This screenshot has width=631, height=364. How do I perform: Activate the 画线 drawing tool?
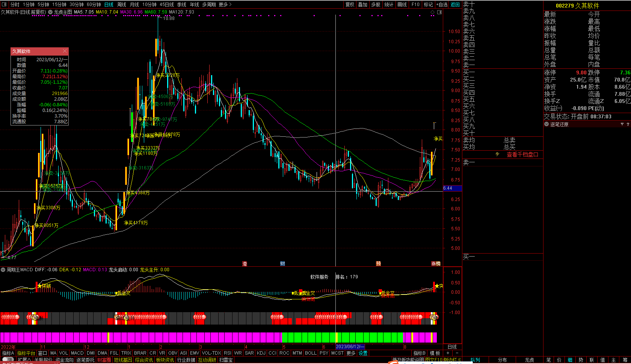pyautogui.click(x=402, y=5)
